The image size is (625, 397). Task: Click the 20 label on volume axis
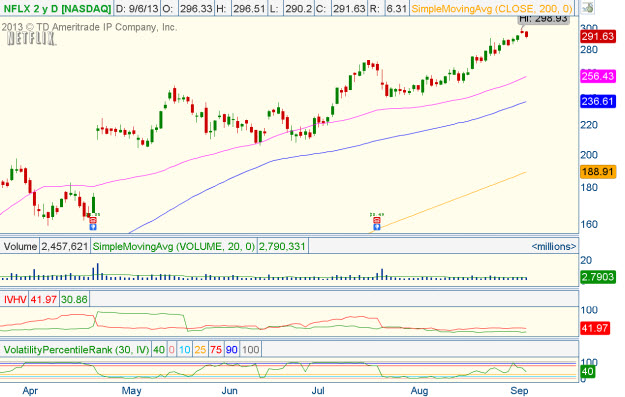click(x=586, y=260)
